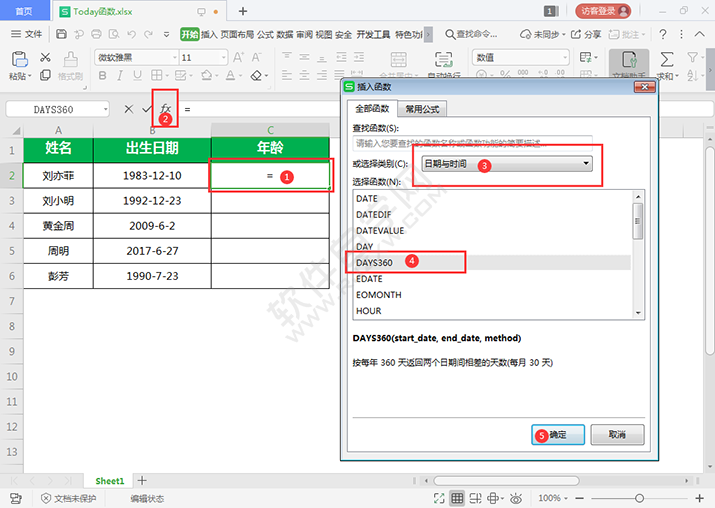
Task: Click the AutoSum sigma icon
Action: [667, 59]
